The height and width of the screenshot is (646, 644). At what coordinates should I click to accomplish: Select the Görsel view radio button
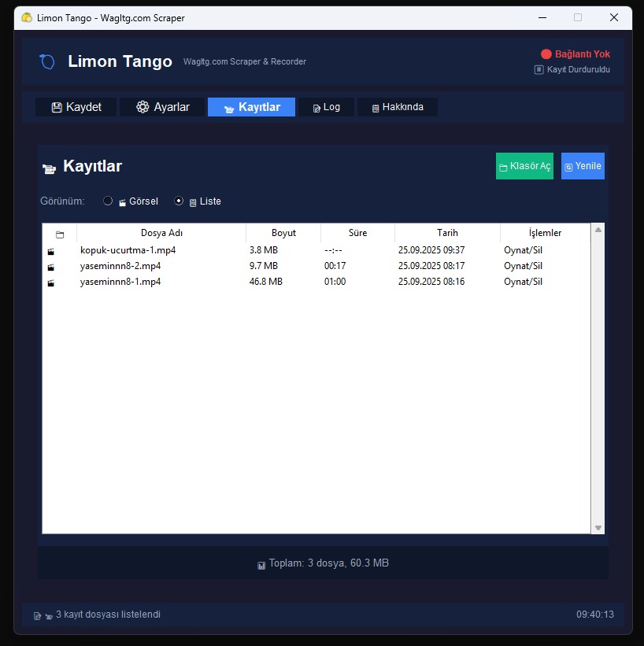tap(109, 201)
